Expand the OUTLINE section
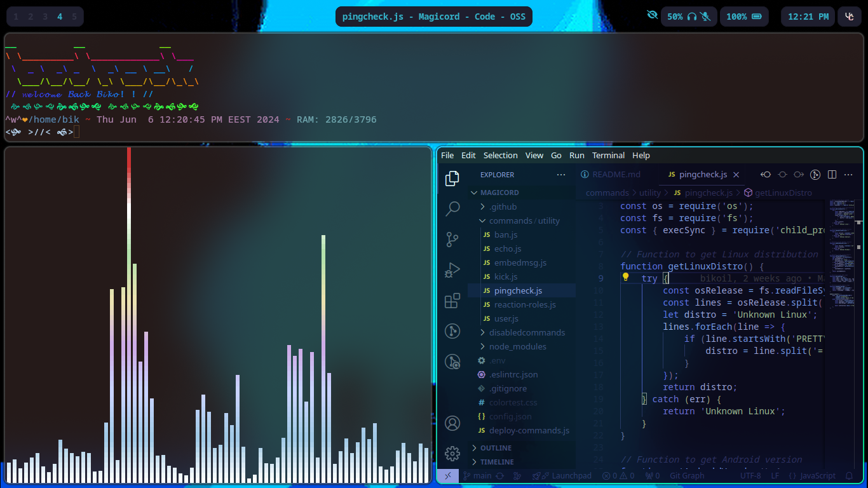Image resolution: width=868 pixels, height=488 pixels. point(522,448)
